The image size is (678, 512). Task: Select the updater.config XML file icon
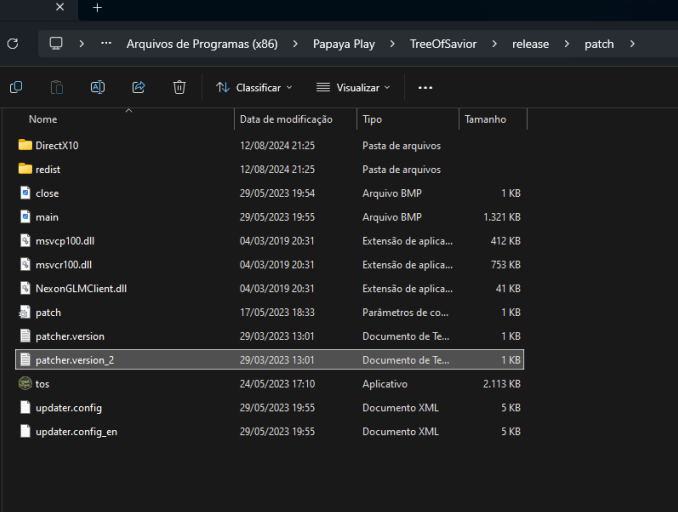click(x=25, y=407)
